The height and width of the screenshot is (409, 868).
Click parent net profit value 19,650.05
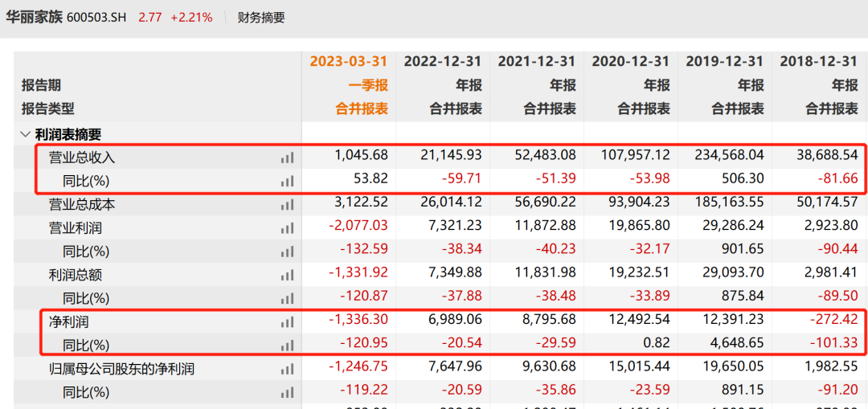(x=734, y=366)
